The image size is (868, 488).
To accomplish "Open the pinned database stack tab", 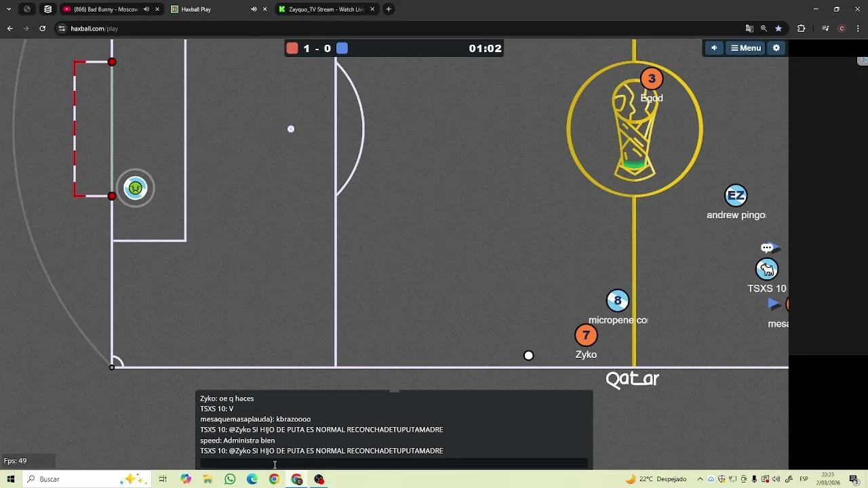I will [47, 9].
